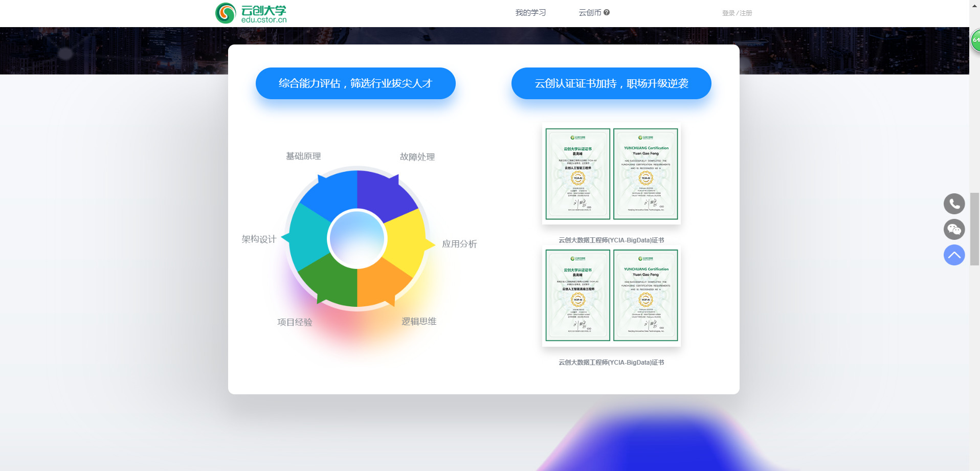The image size is (980, 471).
Task: Click the phone contact icon on the right
Action: click(x=953, y=204)
